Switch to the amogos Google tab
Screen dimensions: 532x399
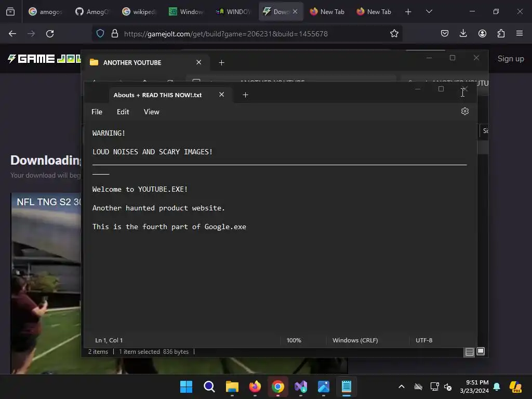46,11
